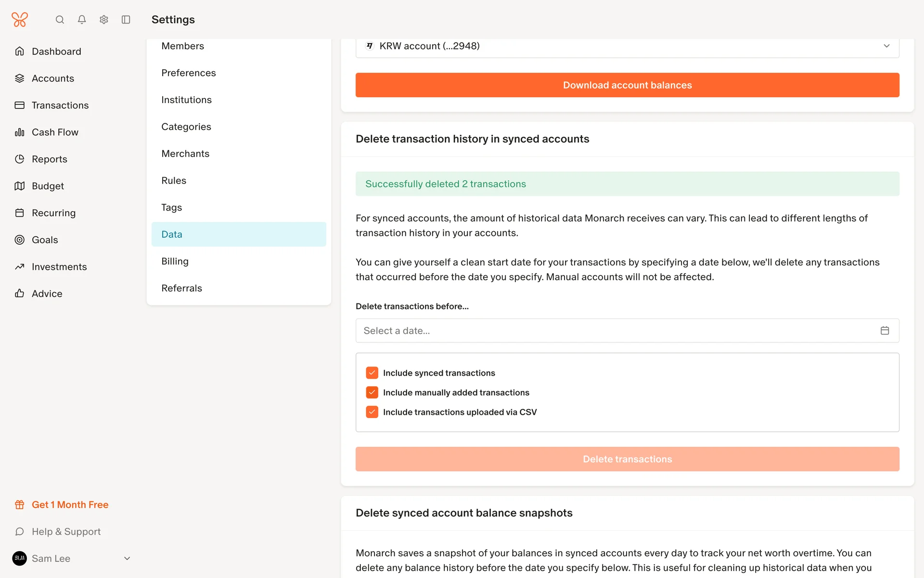This screenshot has width=924, height=578.
Task: Uncheck Include transactions uploaded via CSV
Action: (372, 412)
